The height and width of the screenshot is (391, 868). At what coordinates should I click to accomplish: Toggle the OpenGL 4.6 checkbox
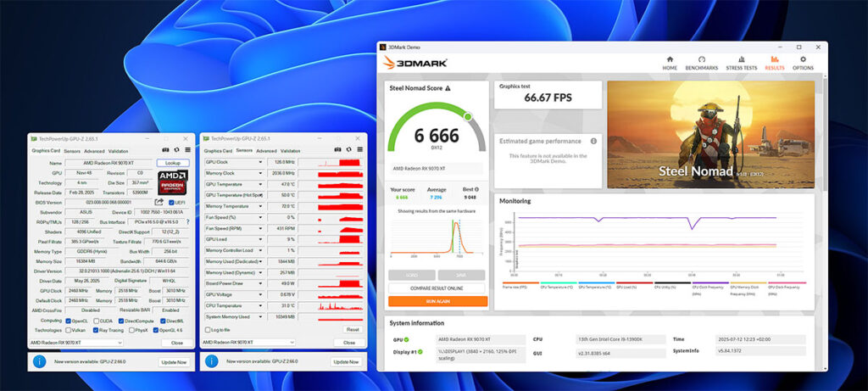point(155,330)
